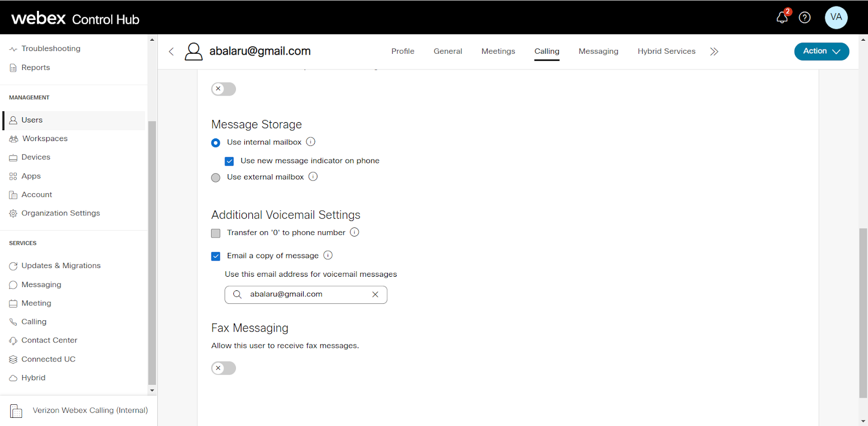Select Use external mailbox radio
The image size is (868, 426).
[215, 177]
